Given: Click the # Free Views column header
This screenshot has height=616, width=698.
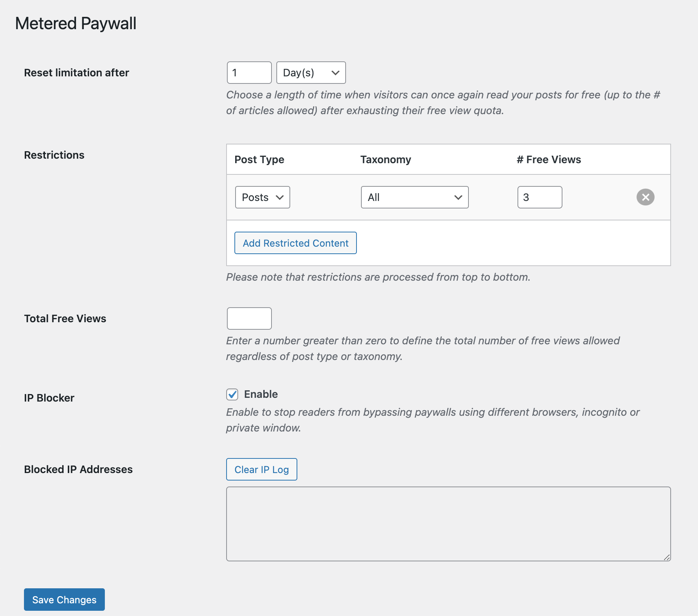Looking at the screenshot, I should pos(549,159).
